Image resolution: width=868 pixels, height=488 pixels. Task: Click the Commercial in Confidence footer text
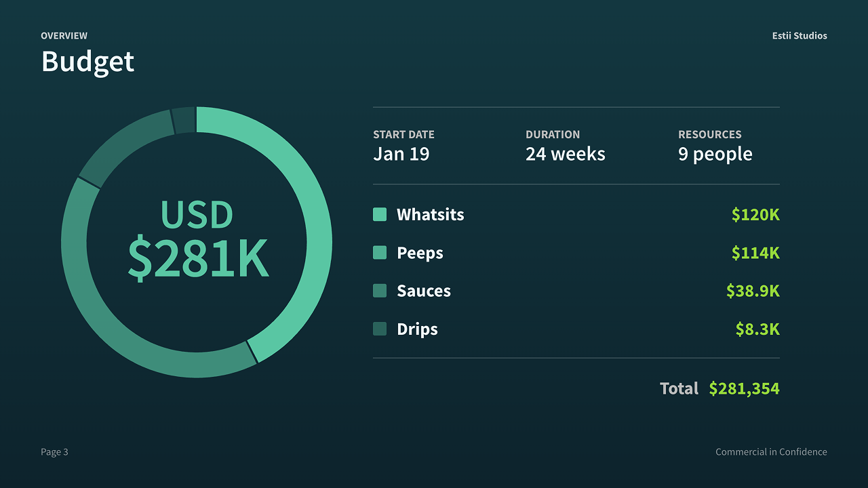(771, 452)
